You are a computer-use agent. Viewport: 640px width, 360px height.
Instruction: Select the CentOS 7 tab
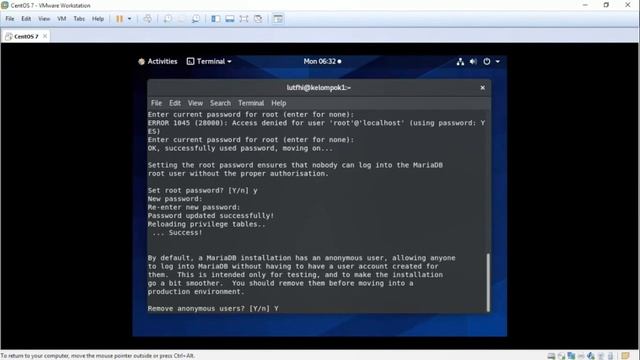[x=25, y=36]
